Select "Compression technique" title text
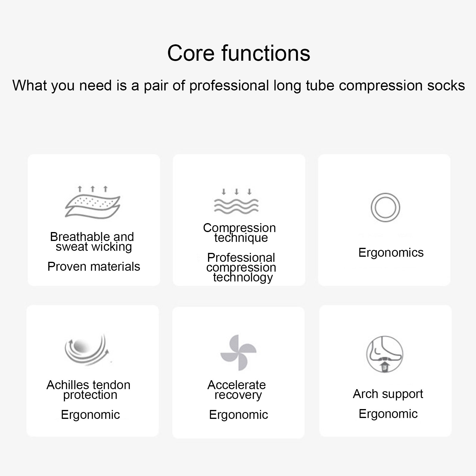 (x=240, y=233)
